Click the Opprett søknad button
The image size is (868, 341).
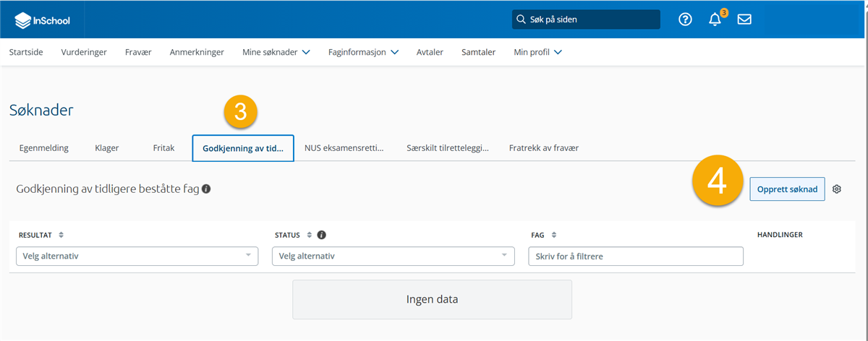[x=787, y=189]
